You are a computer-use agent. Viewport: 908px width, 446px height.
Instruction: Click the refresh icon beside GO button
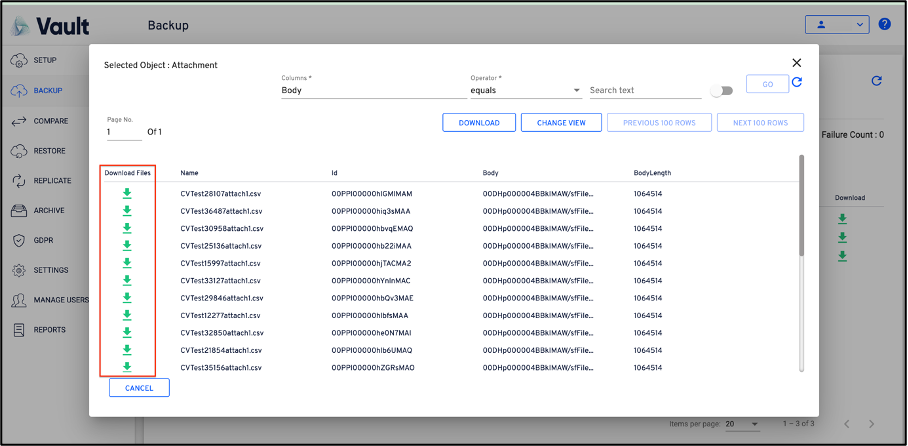797,83
